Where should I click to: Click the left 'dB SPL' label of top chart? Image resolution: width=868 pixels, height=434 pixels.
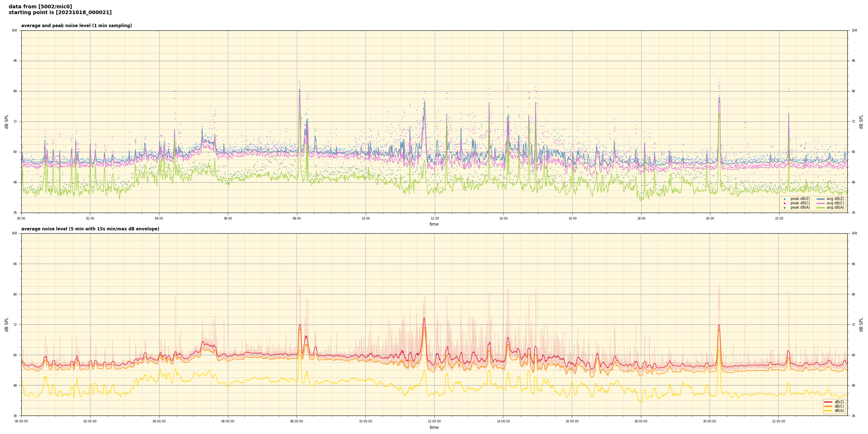click(7, 122)
